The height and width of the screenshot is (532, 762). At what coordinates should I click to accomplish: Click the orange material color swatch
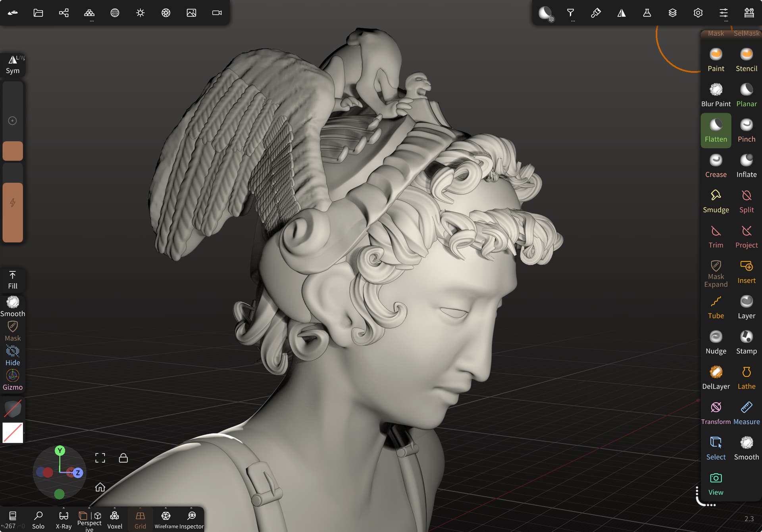point(13,151)
